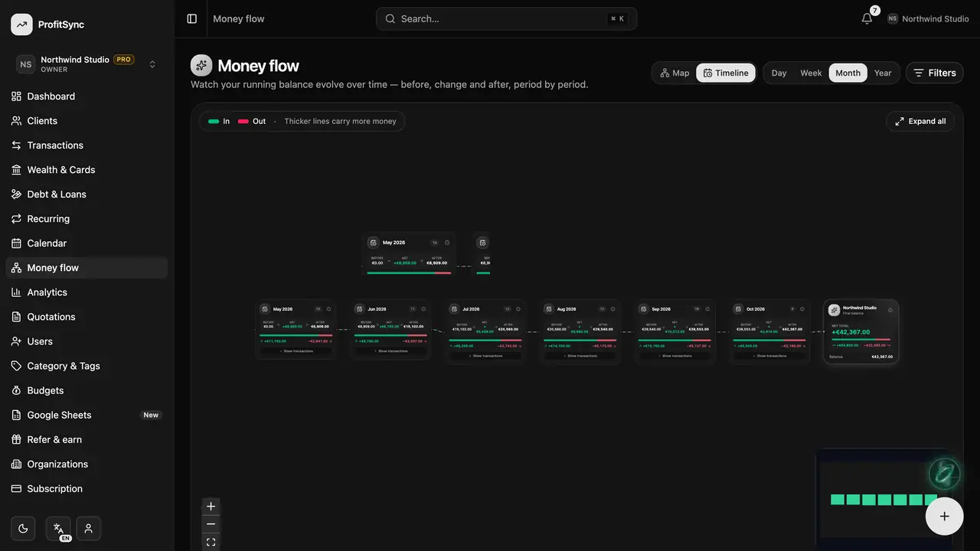
Task: Go to Transactions page
Action: coord(87,145)
